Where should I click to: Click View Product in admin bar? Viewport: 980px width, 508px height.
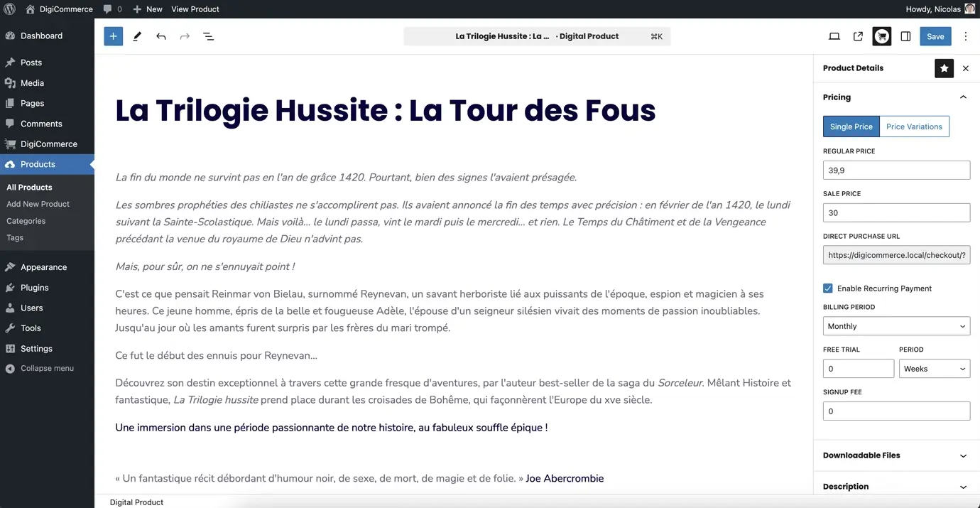coord(195,9)
